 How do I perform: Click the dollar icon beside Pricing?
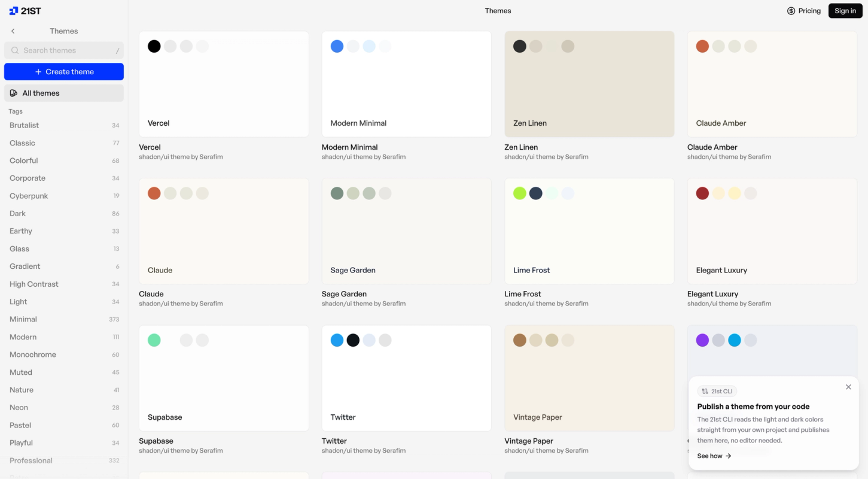[791, 11]
